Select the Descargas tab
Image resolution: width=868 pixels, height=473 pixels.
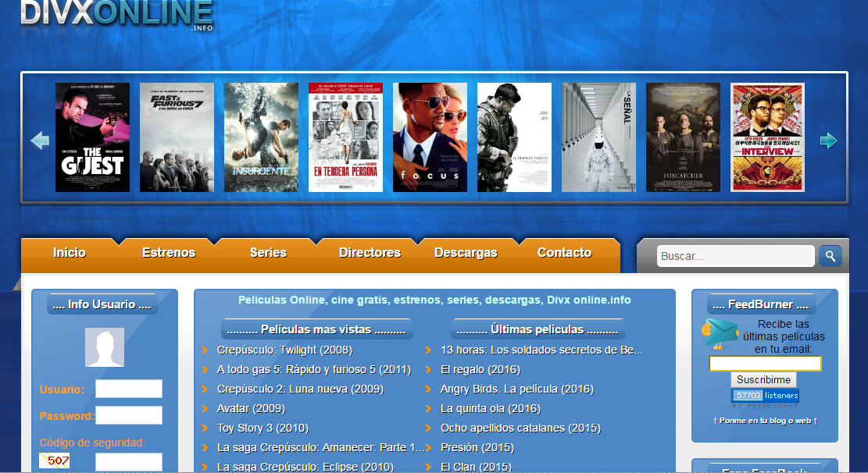click(466, 253)
